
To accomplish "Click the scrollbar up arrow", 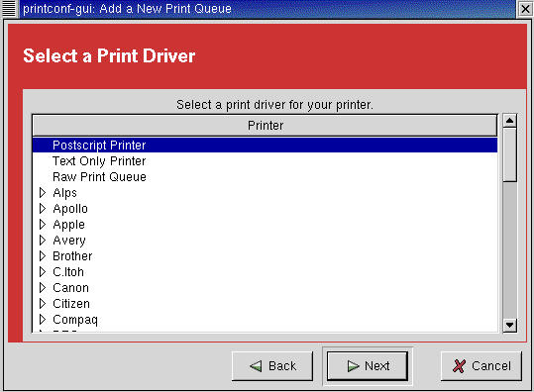I will pos(509,121).
